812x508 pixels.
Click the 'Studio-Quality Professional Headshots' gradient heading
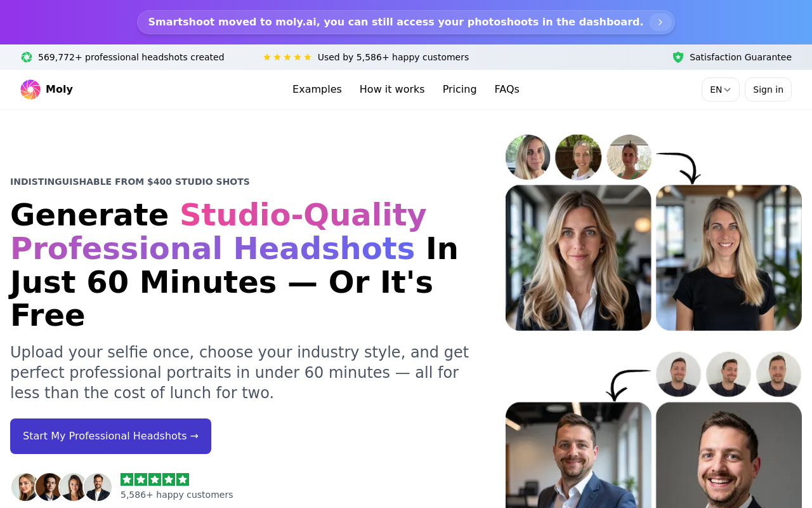point(219,232)
